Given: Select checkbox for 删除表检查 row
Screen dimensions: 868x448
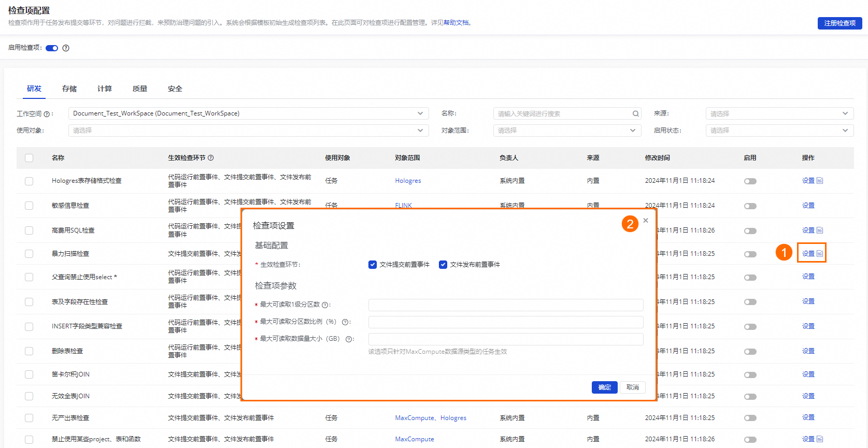Looking at the screenshot, I should coord(29,351).
